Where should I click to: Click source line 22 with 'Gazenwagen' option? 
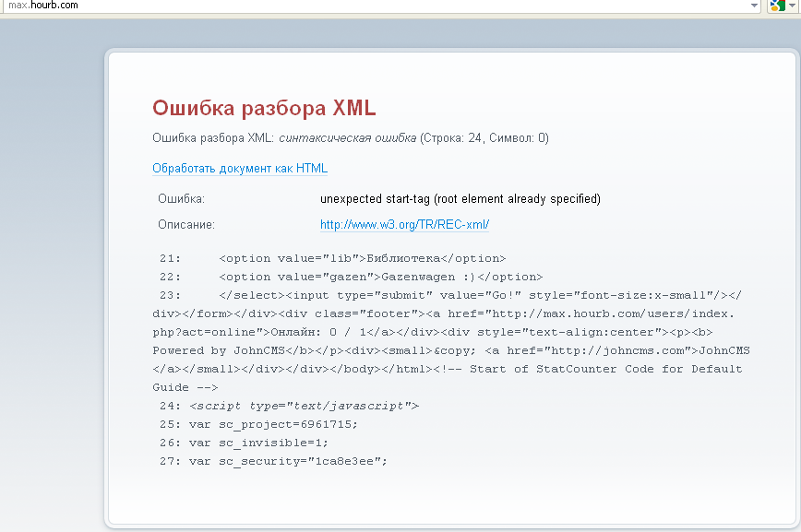380,277
